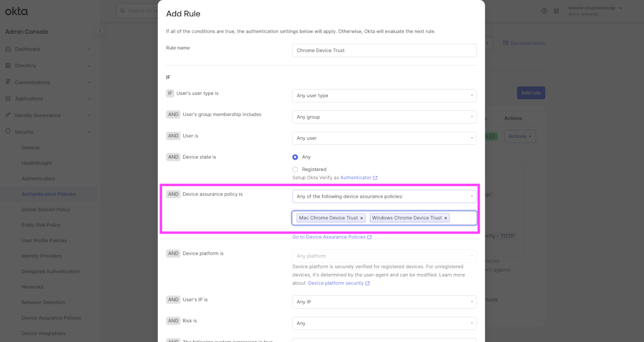Open the Identity Governance sidebar icon
This screenshot has height=342, width=644.
pos(8,115)
